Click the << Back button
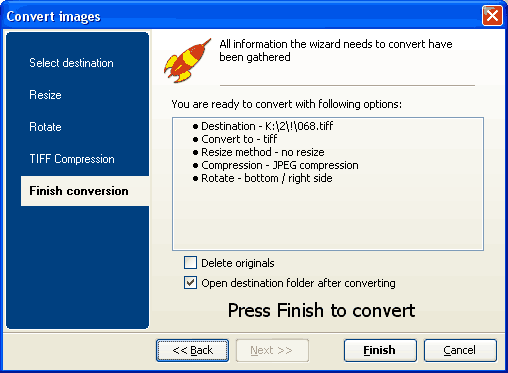The height and width of the screenshot is (373, 508). pyautogui.click(x=193, y=350)
